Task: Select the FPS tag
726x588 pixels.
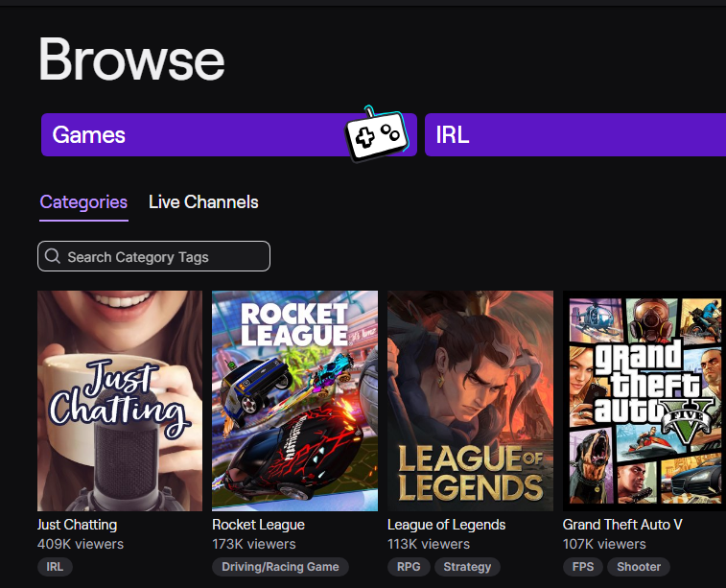Action: (583, 567)
